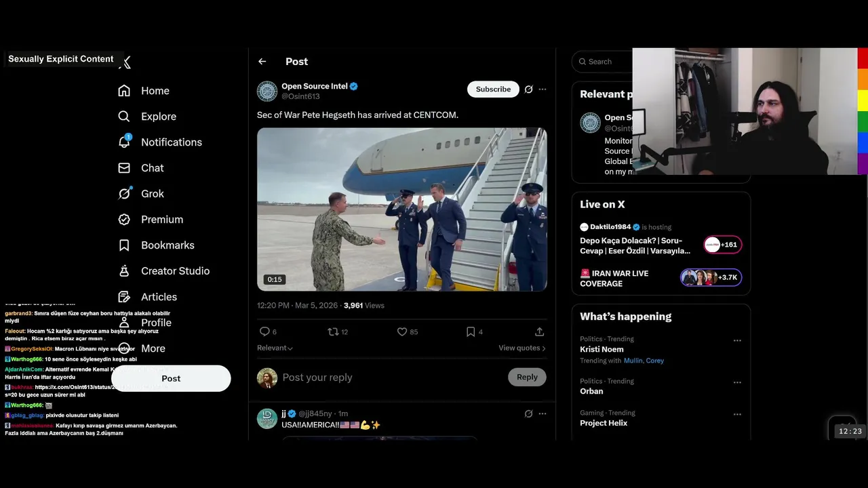Click the Notifications bell icon
Screen dimensions: 868x488
tap(124, 142)
